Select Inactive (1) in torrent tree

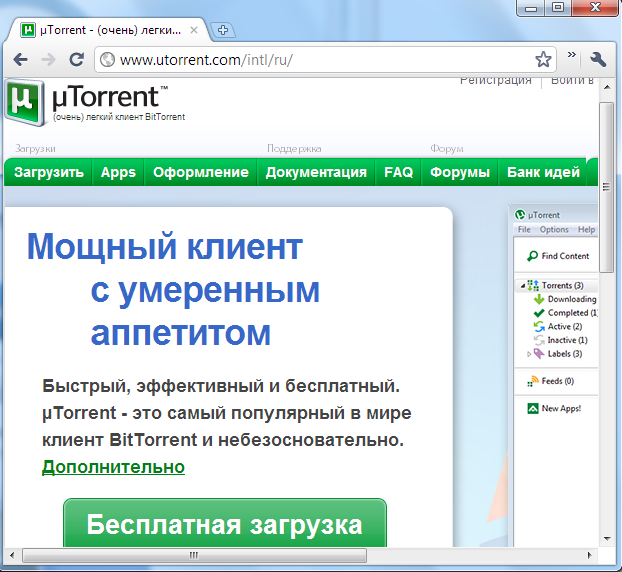coord(567,340)
